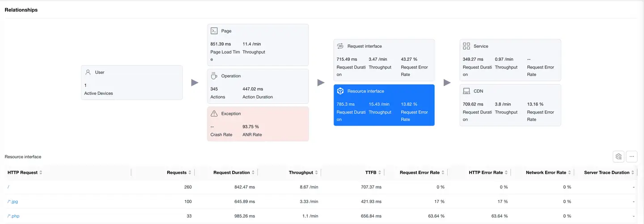Click the Page terminal icon
This screenshot has height=224, width=644.
(x=214, y=31)
